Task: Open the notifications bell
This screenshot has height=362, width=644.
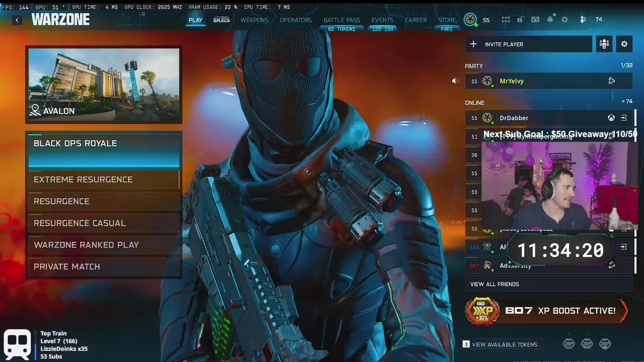Action: (x=550, y=20)
